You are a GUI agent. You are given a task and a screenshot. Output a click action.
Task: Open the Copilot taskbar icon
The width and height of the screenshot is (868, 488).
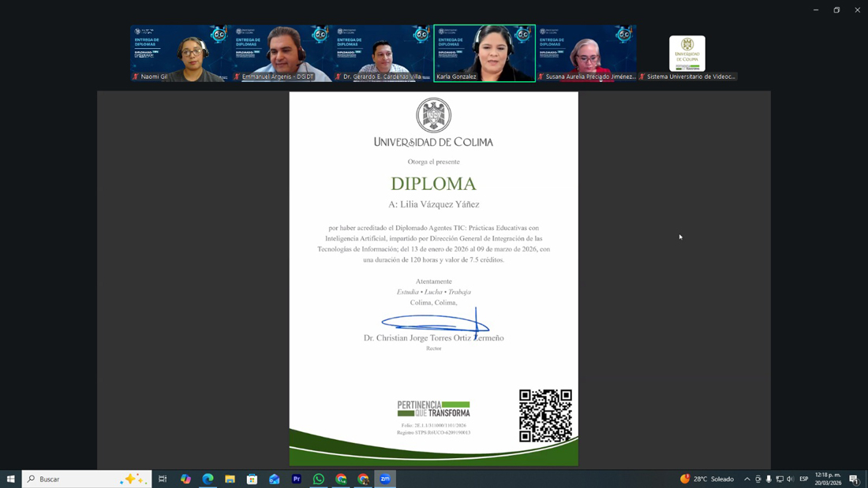185,479
